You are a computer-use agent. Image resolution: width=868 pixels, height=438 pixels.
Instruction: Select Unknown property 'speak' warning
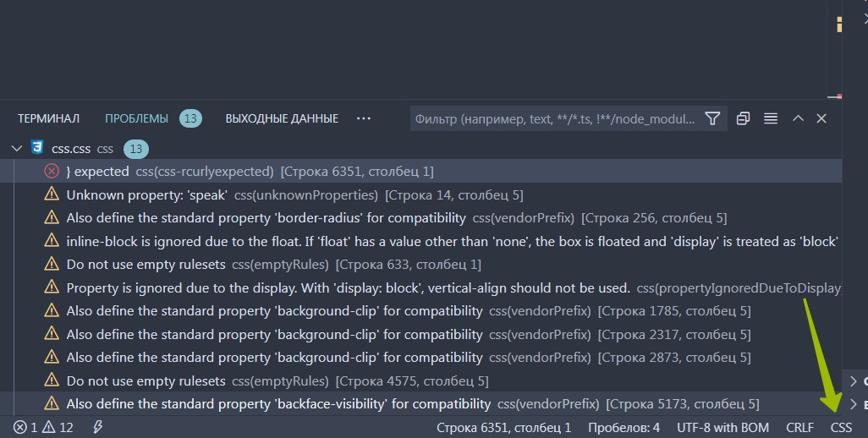(x=420, y=194)
